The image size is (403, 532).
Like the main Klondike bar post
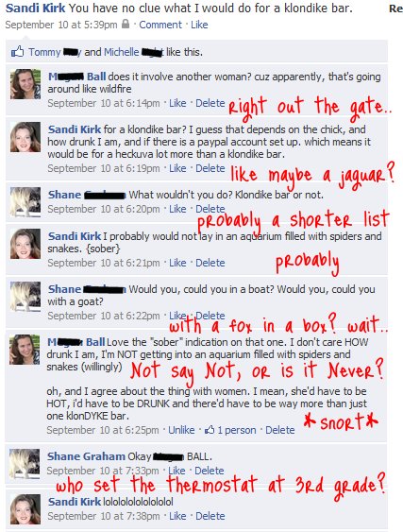[199, 25]
